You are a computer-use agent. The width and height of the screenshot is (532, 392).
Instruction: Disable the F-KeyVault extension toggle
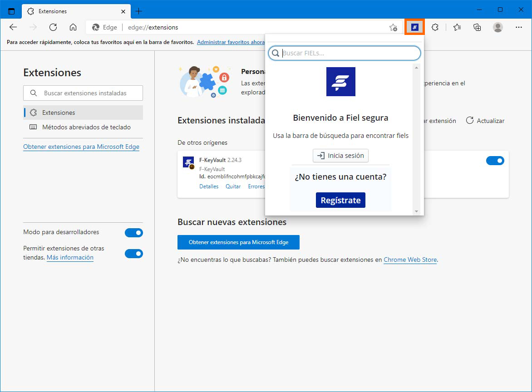coord(495,161)
